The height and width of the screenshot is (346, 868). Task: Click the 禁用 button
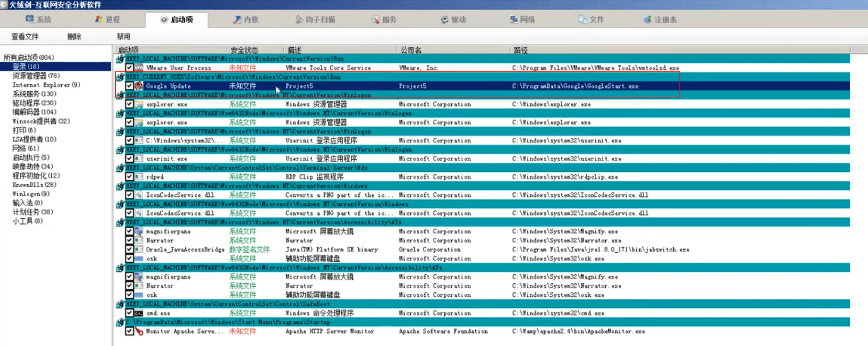tap(123, 37)
